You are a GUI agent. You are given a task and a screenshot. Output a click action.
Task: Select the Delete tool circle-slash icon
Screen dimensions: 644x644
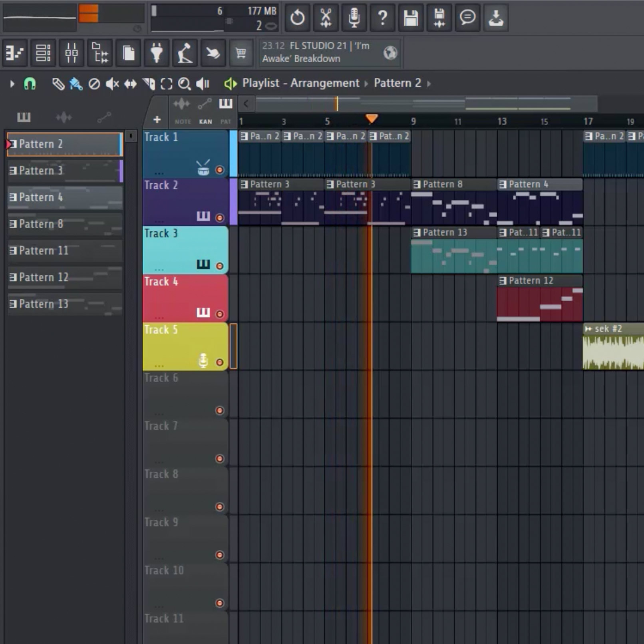pyautogui.click(x=94, y=84)
